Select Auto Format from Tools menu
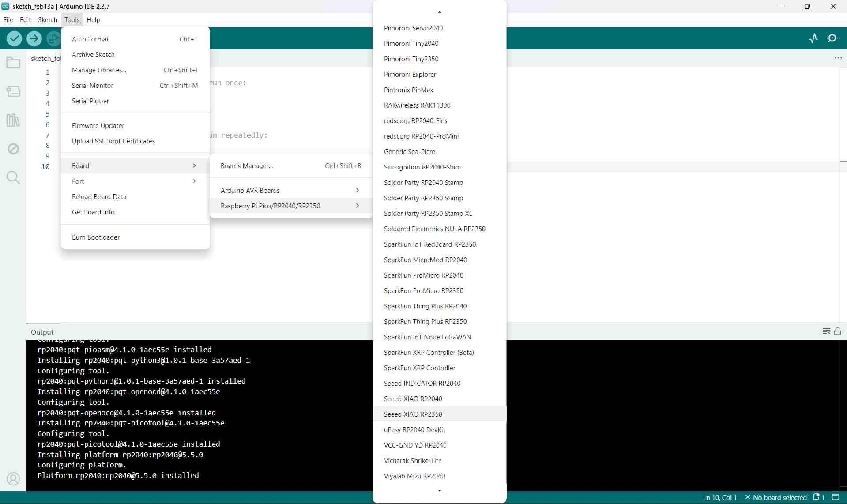Image resolution: width=847 pixels, height=504 pixels. click(x=135, y=39)
